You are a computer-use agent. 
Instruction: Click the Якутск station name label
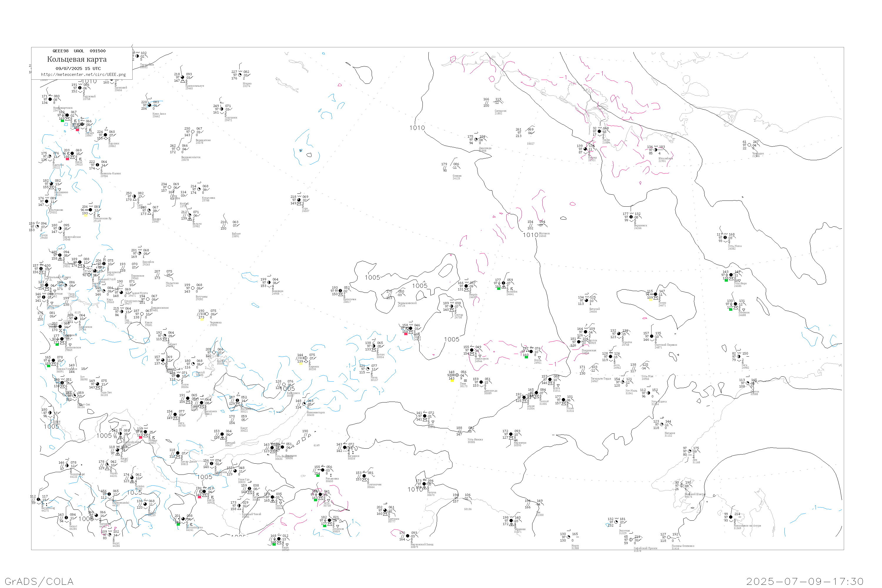[593, 340]
